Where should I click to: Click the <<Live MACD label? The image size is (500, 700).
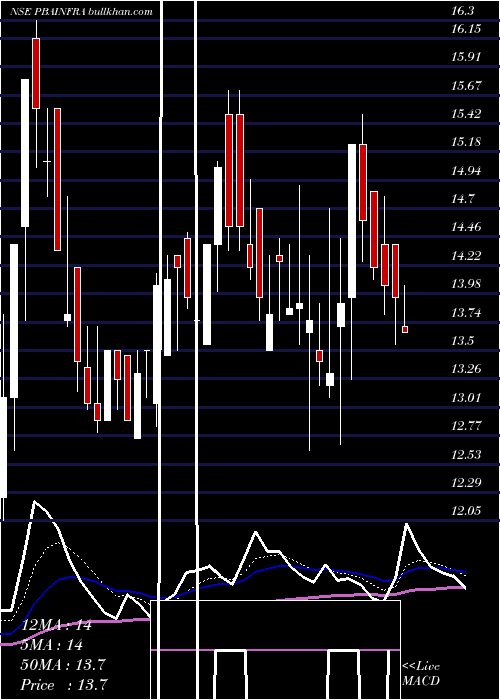tap(421, 673)
